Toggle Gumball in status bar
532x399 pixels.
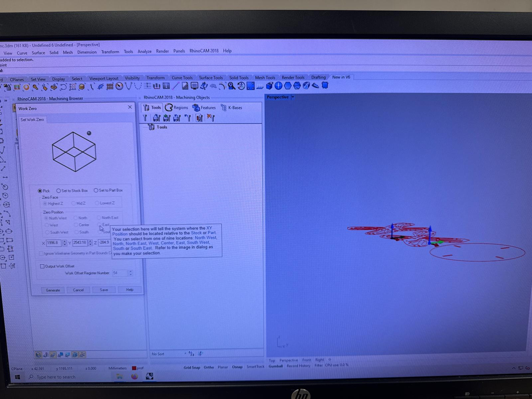pos(276,366)
